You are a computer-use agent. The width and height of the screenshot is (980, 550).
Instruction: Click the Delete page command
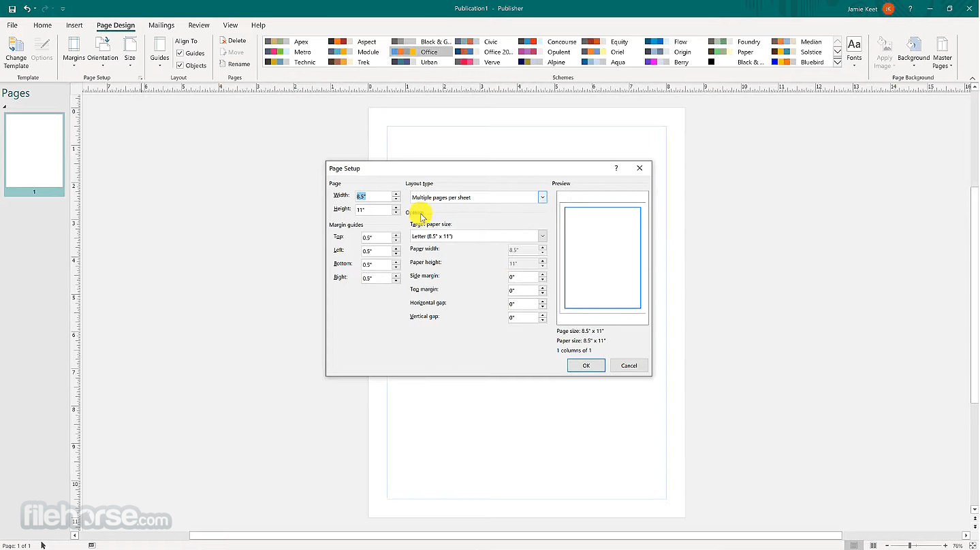233,41
